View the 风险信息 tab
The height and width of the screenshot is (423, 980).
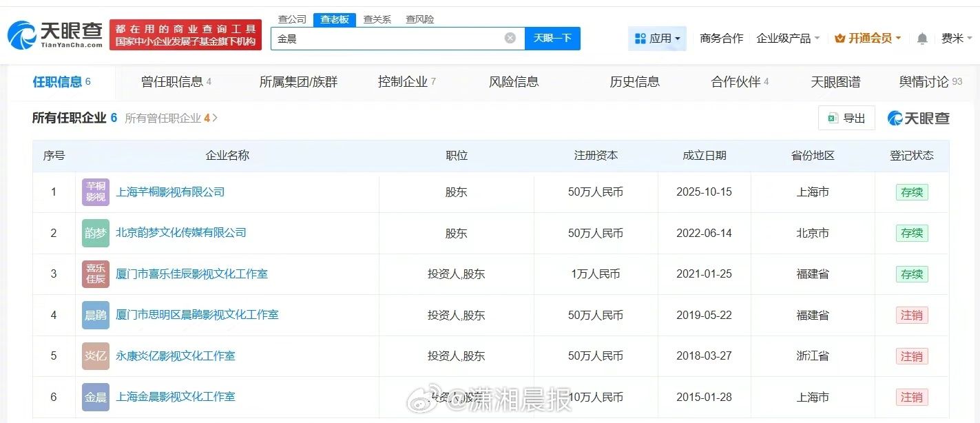pos(514,82)
